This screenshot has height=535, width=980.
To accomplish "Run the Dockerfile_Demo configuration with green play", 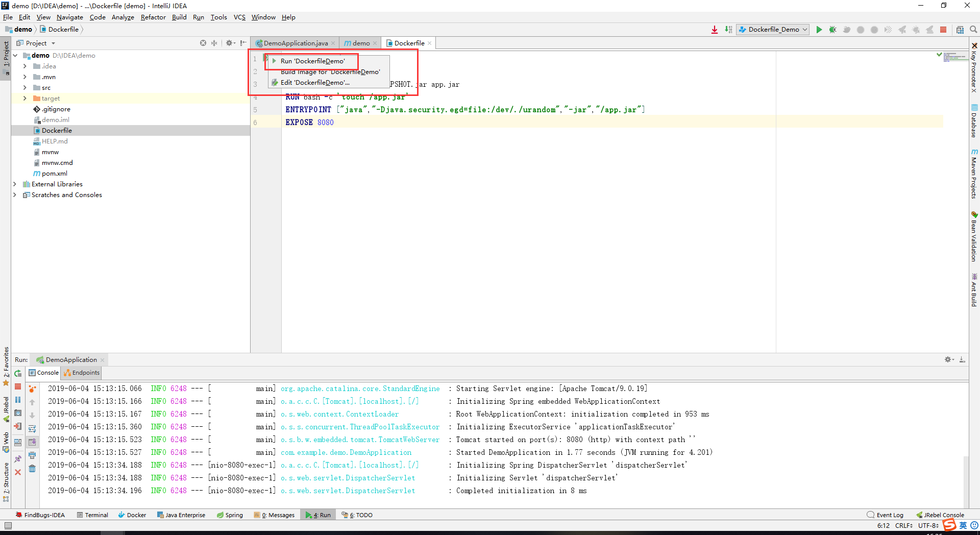I will point(819,30).
